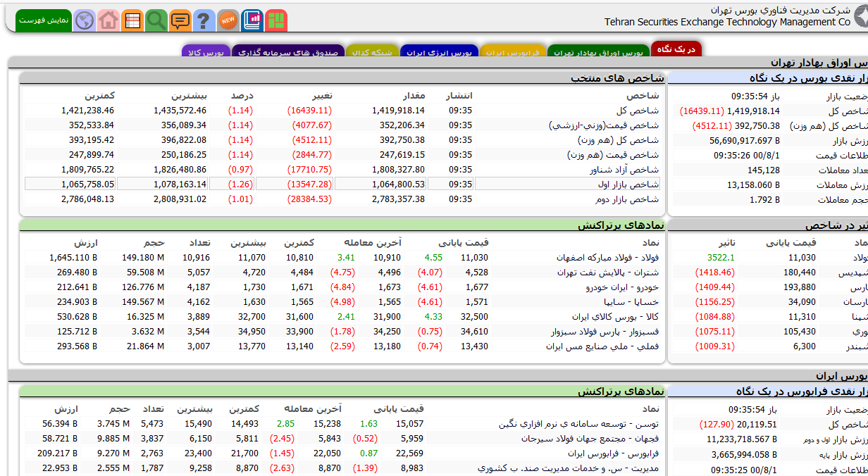Open the orange table grid icon
The width and height of the screenshot is (868, 476).
[132, 20]
